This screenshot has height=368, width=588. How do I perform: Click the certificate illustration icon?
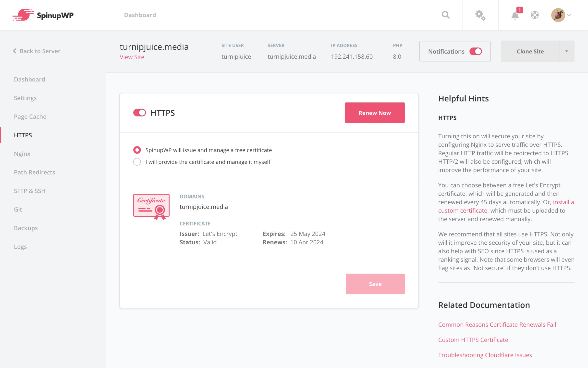(151, 207)
